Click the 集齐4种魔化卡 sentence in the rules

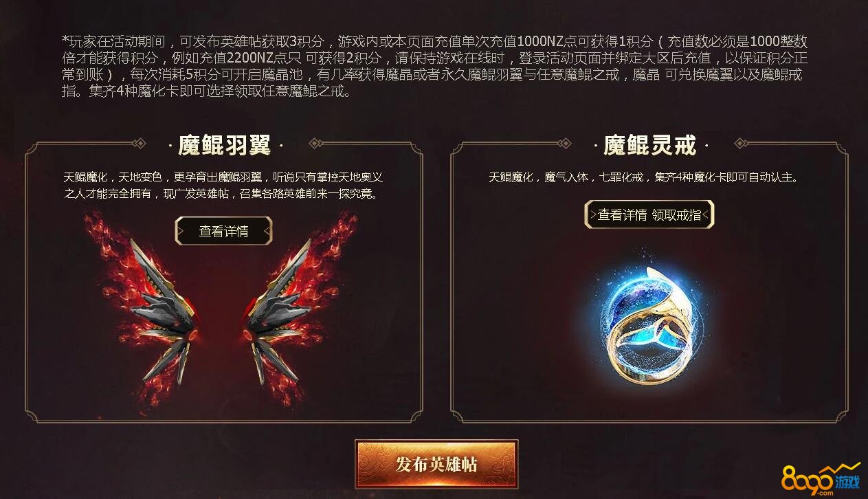[x=213, y=91]
